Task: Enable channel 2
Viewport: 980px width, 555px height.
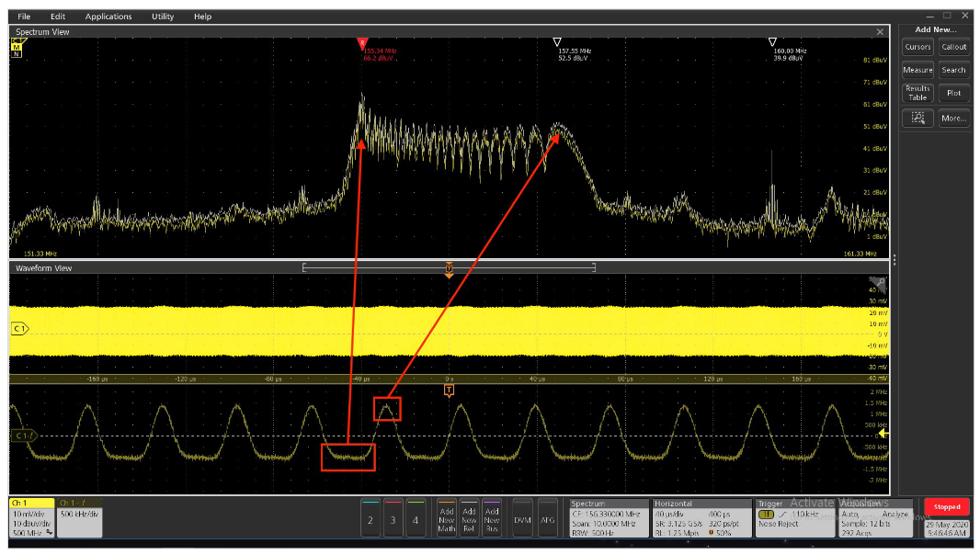Action: click(x=370, y=517)
